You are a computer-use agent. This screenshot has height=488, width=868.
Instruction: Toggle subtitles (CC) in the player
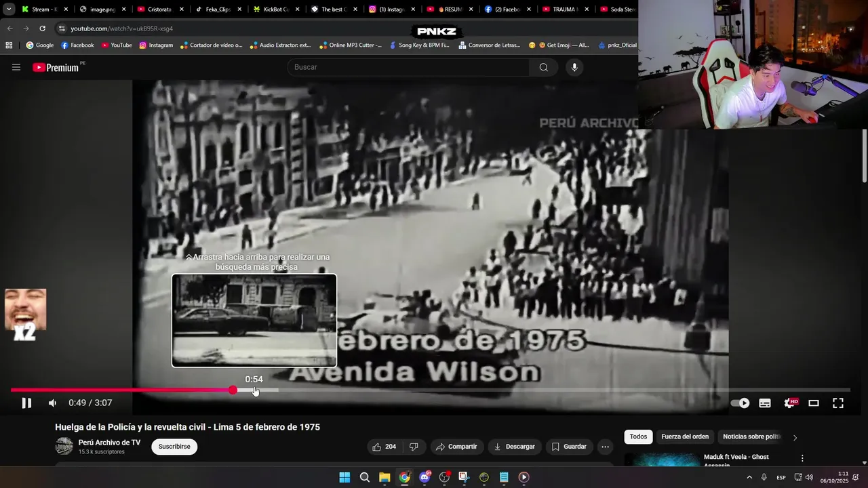pos(765,403)
